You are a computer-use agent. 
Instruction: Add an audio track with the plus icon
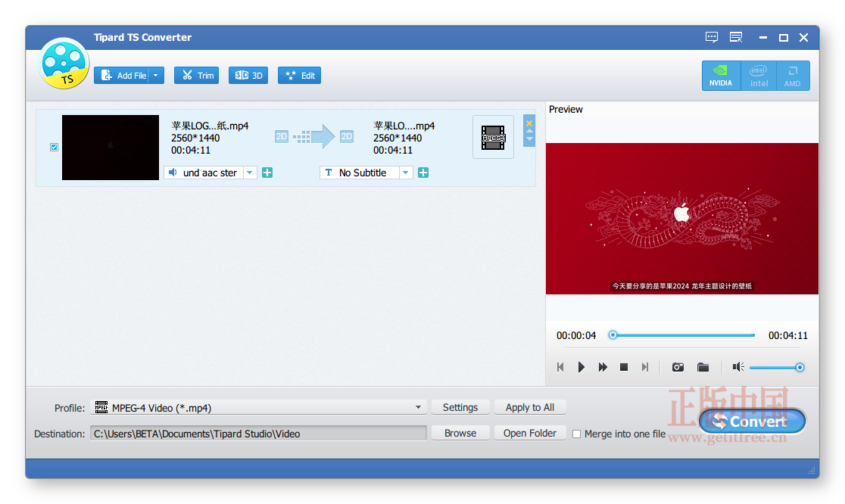(x=267, y=173)
